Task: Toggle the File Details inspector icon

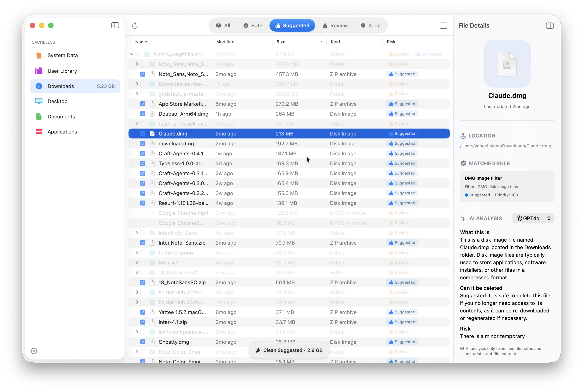Action: 549,26
